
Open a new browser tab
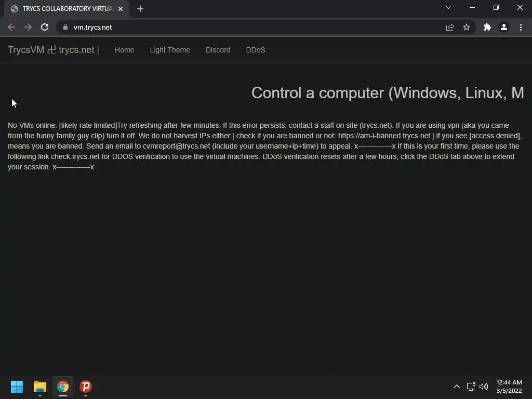(x=140, y=9)
